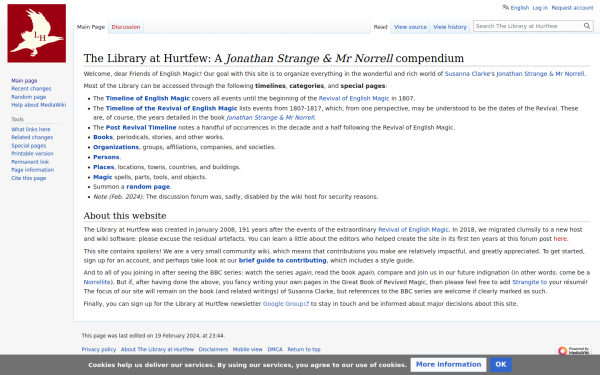Click More information about cookies

pyautogui.click(x=448, y=365)
